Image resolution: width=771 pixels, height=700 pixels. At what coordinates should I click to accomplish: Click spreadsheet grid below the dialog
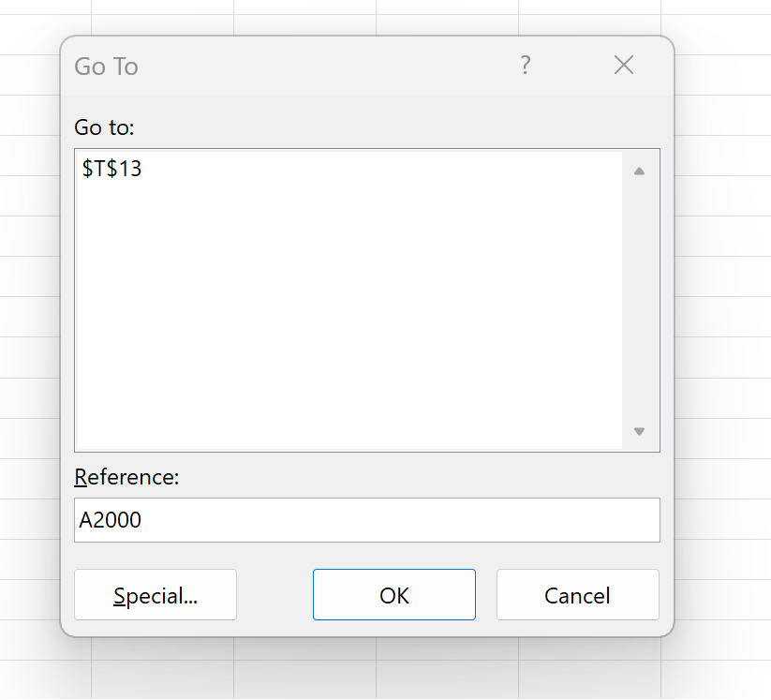(x=375, y=670)
